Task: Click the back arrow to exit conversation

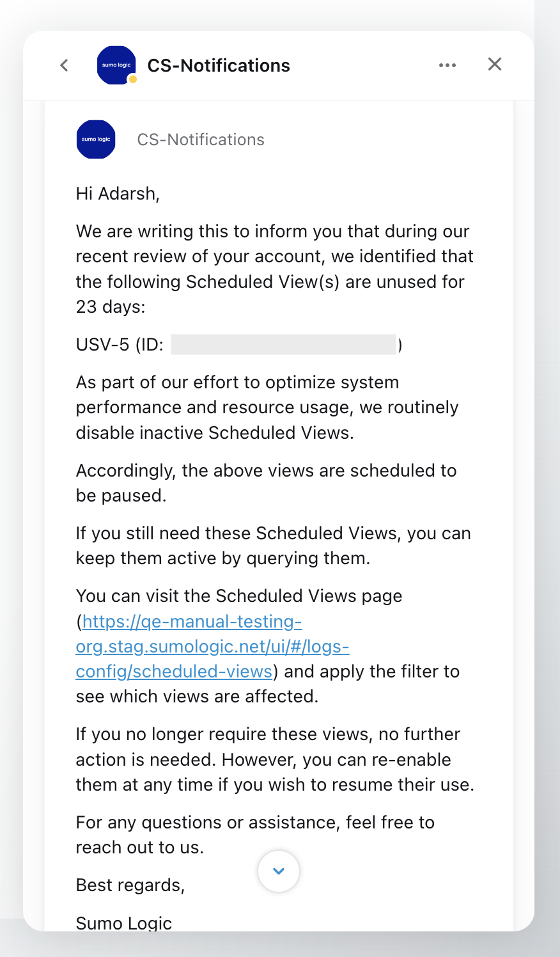Action: tap(63, 65)
